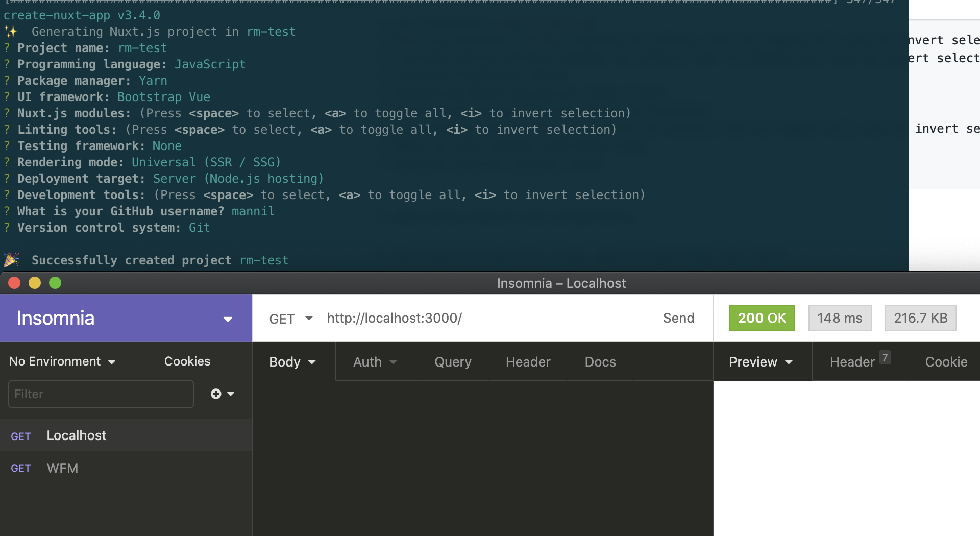Select the Localhost request in sidebar

pos(126,435)
